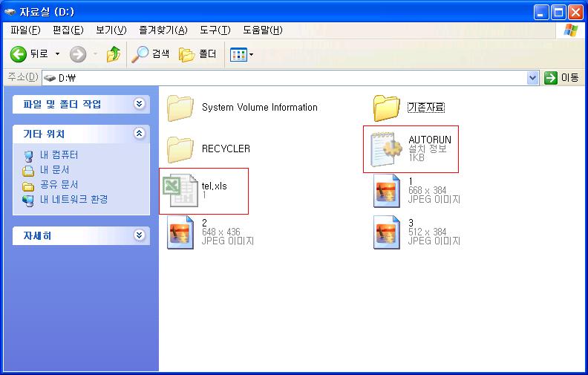This screenshot has width=588, height=375.
Task: Click the My Computer icon in sidebar
Action: (x=28, y=156)
